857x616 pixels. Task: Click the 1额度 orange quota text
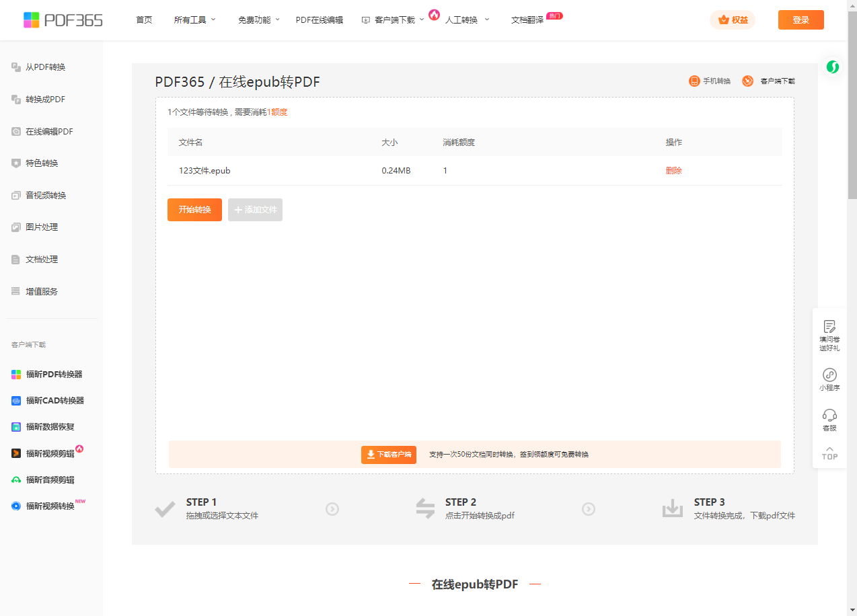tap(277, 112)
